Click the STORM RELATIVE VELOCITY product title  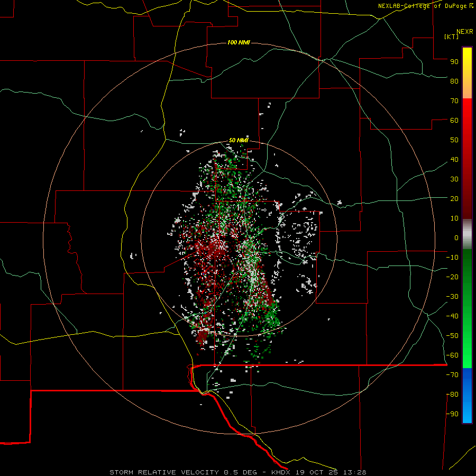(x=164, y=472)
